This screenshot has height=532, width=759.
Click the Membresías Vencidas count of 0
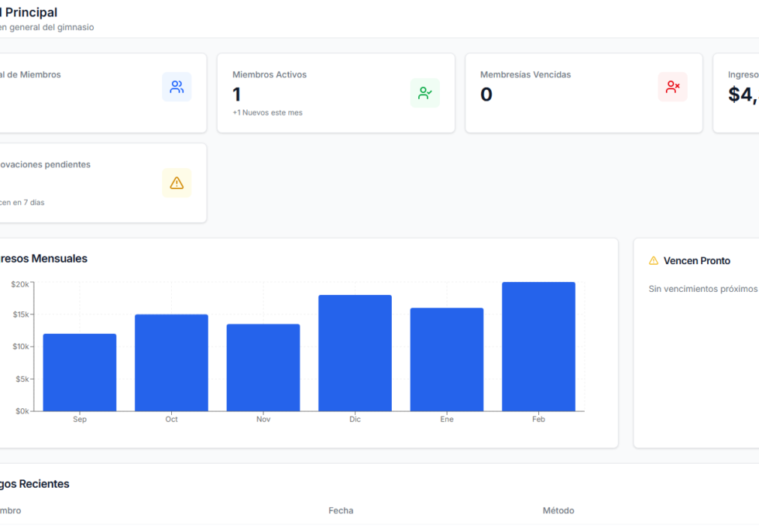tap(486, 94)
